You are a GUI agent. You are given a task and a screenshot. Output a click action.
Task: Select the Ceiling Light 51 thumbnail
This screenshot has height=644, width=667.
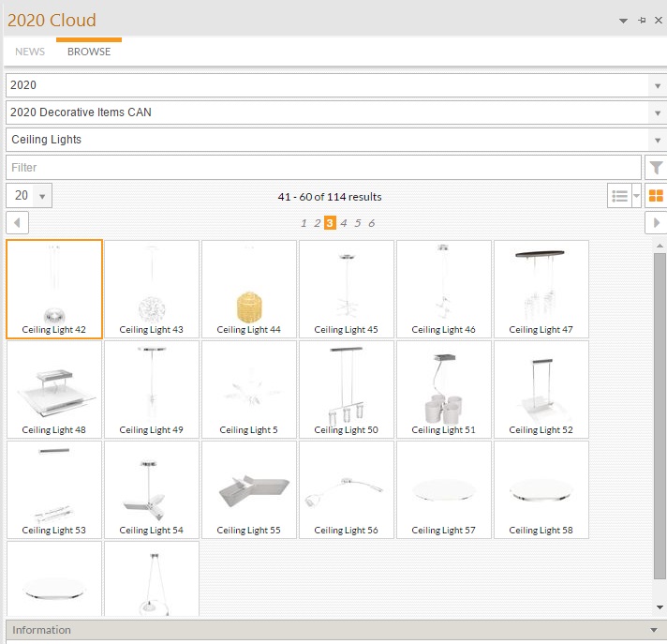[x=444, y=389]
